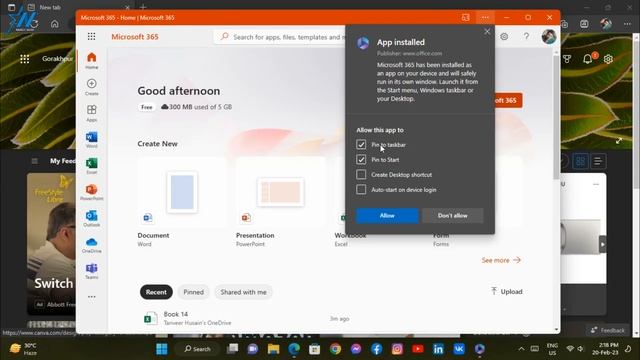This screenshot has width=640, height=360.
Task: Click the Home button in Edge toolbar
Action: [55, 24]
